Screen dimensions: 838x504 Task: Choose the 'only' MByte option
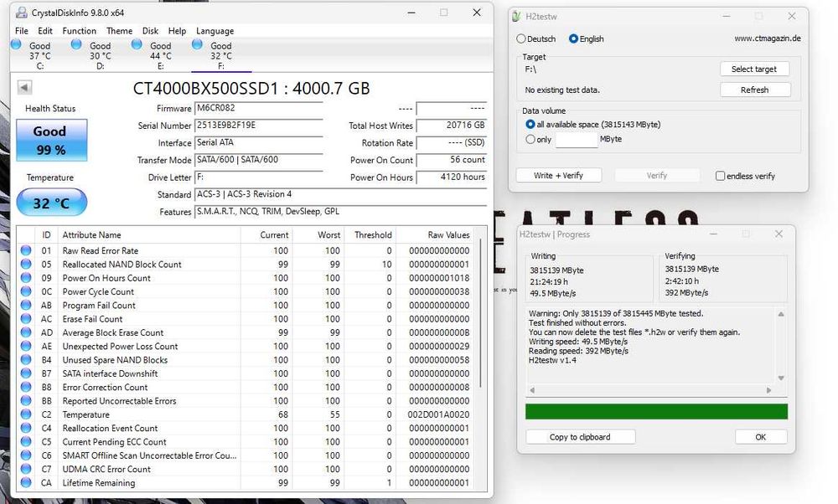(x=530, y=139)
